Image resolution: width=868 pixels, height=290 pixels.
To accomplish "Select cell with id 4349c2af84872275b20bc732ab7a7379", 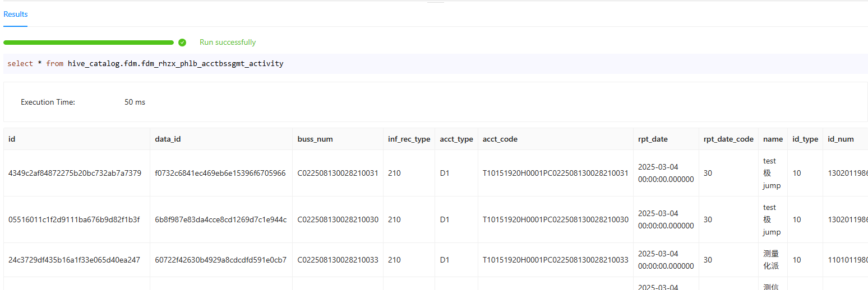I will pyautogui.click(x=75, y=174).
